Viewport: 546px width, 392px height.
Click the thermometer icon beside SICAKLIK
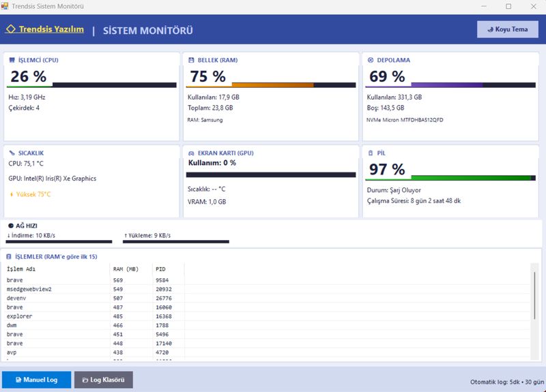pyautogui.click(x=12, y=153)
